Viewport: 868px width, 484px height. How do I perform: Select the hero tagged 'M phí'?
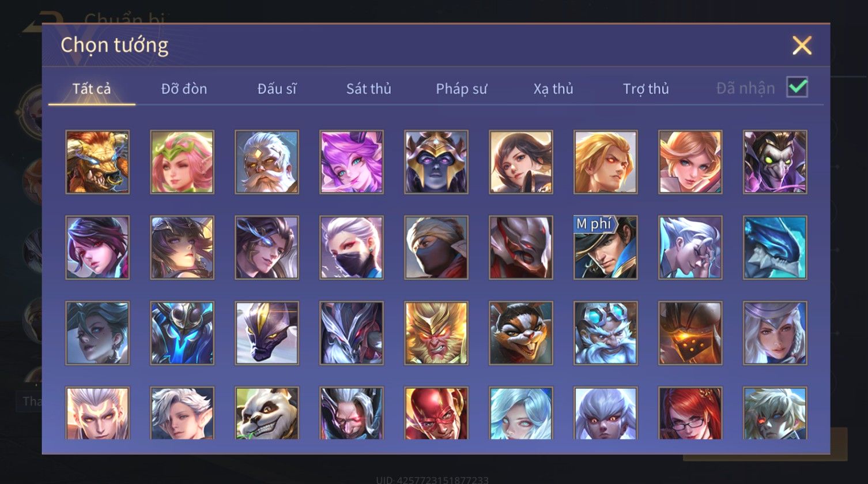tap(606, 247)
